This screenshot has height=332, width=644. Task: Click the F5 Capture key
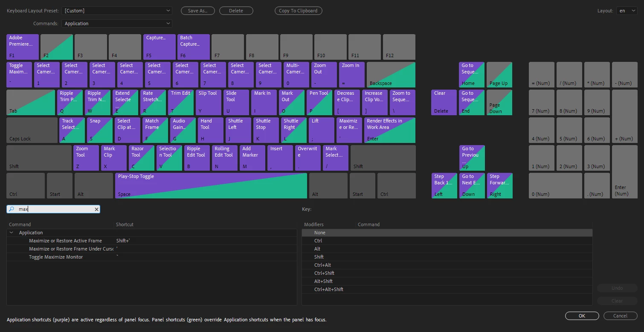pos(160,47)
